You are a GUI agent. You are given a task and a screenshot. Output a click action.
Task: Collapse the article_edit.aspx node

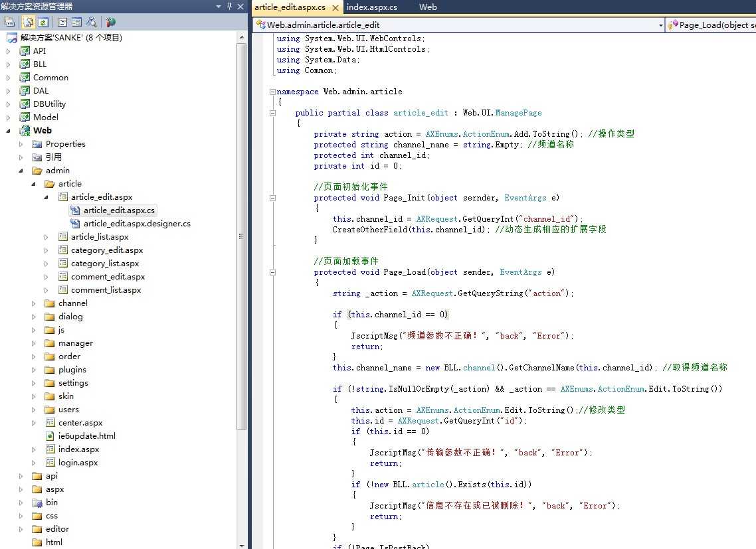click(x=46, y=197)
